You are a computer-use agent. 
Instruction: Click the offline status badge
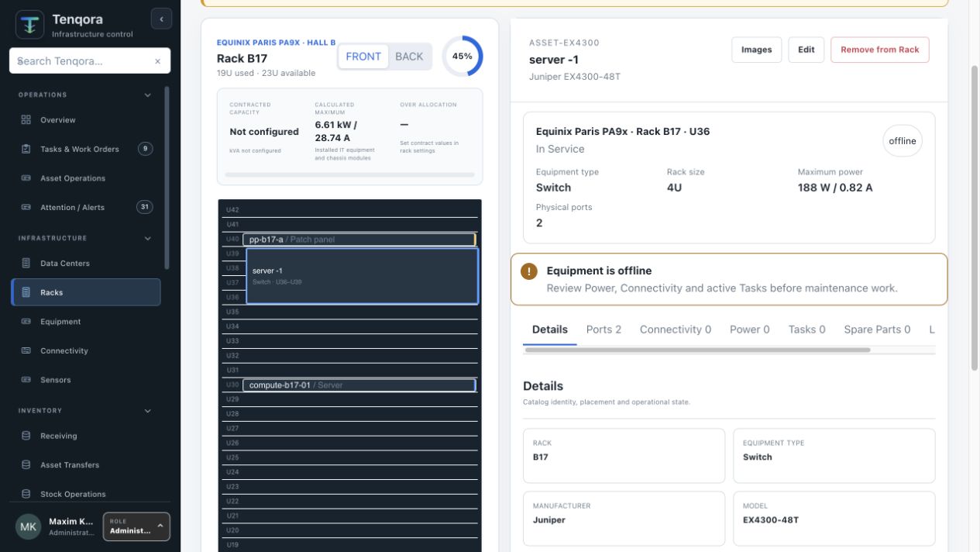(903, 141)
